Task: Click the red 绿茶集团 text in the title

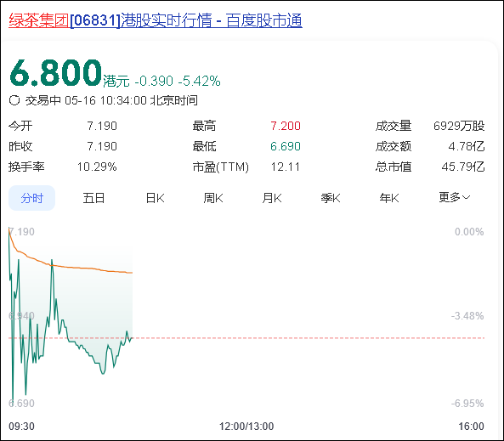Action: 39,20
